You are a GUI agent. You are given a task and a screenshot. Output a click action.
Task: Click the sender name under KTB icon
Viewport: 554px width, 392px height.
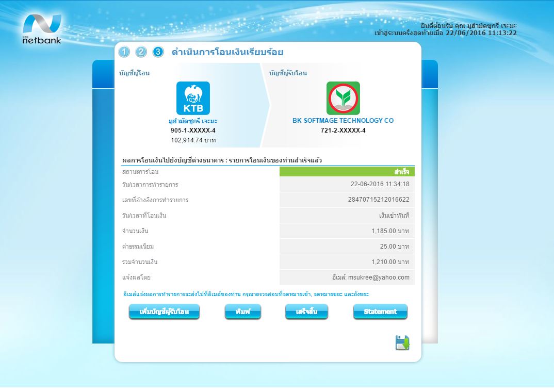tap(193, 121)
